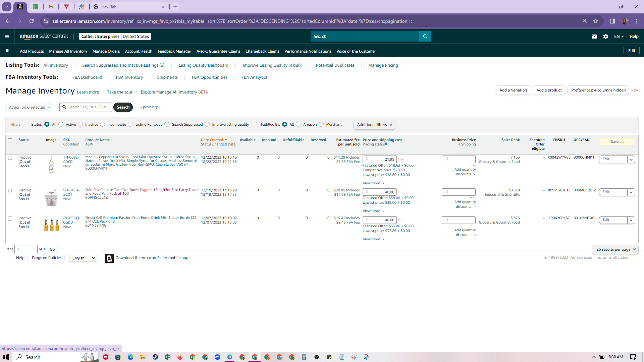The height and width of the screenshot is (362, 644).
Task: Reload the page with the refresh icon
Action: tap(32, 21)
